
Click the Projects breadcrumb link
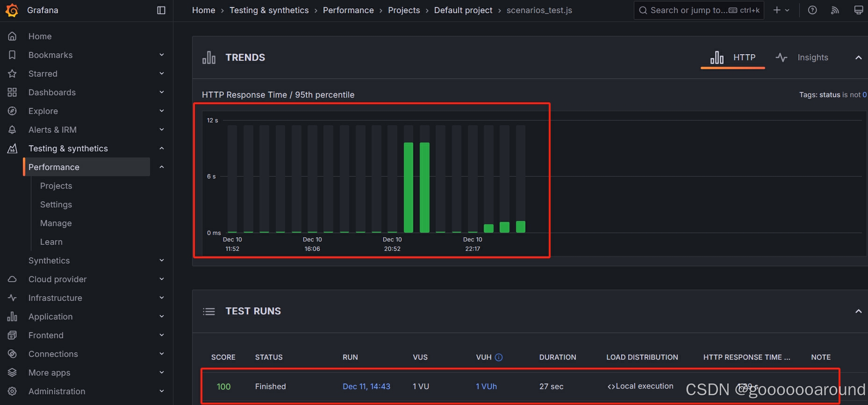click(404, 10)
